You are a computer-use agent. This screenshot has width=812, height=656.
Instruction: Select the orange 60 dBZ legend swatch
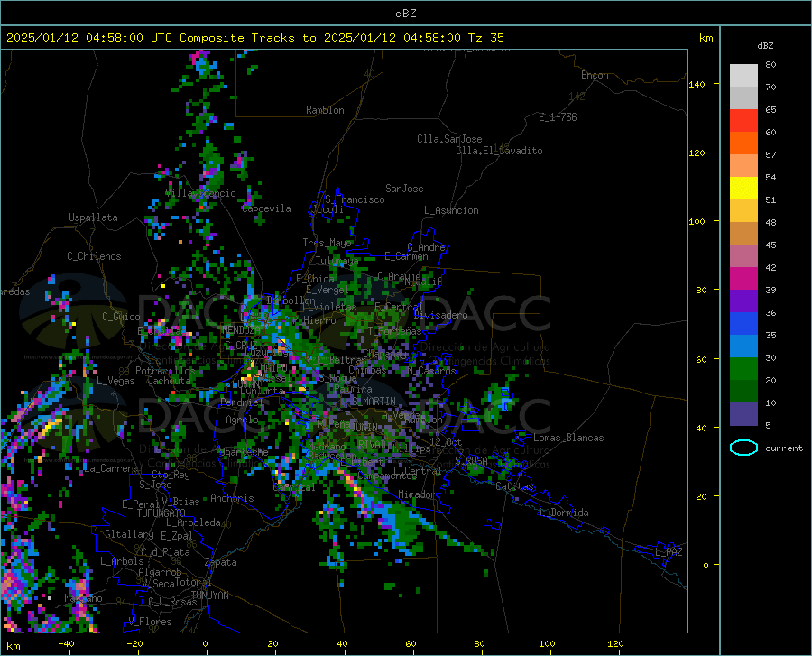tap(743, 143)
